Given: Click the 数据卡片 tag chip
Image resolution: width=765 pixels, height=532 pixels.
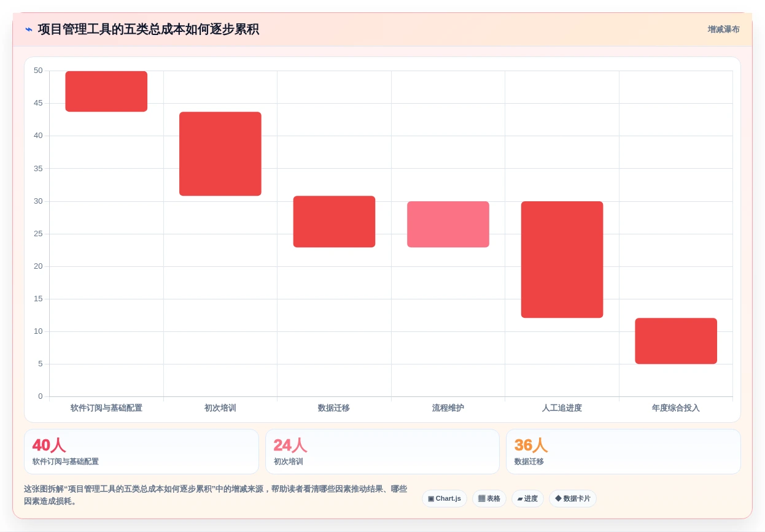Looking at the screenshot, I should 573,498.
